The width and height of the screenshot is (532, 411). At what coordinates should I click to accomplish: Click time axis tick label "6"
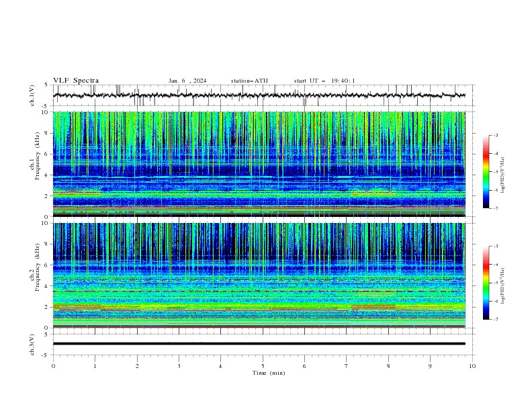(304, 366)
